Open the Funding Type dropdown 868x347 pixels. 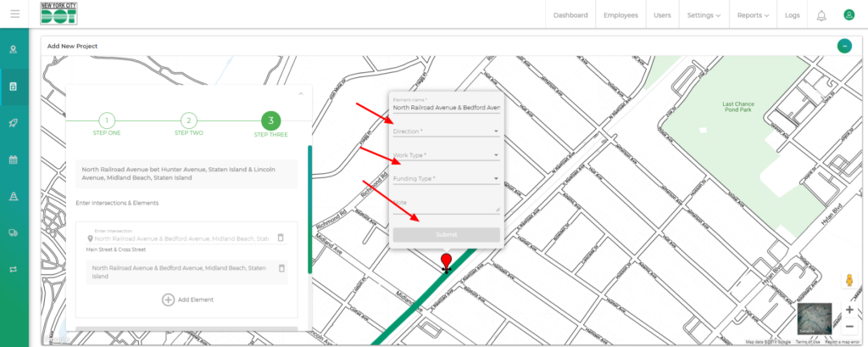(x=446, y=179)
